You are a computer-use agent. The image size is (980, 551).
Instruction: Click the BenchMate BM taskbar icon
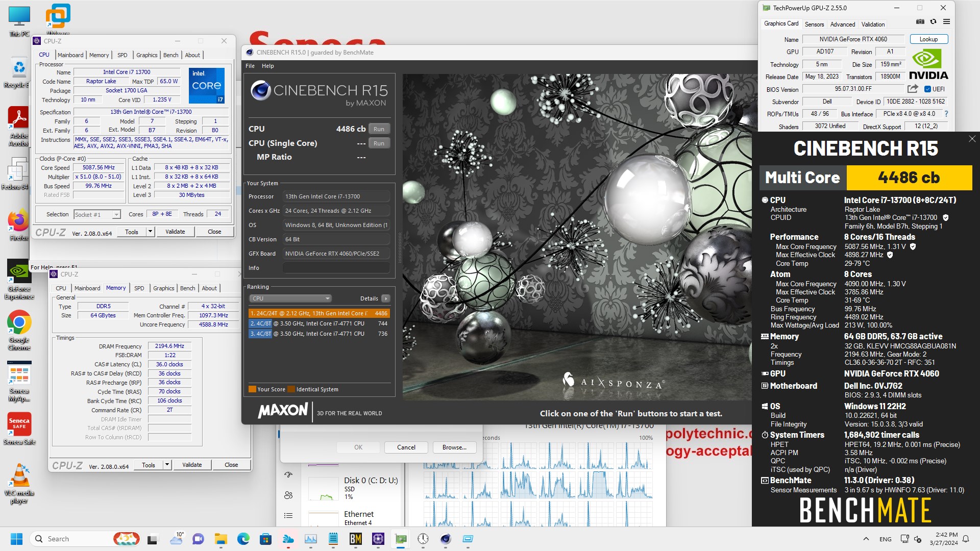[356, 539]
